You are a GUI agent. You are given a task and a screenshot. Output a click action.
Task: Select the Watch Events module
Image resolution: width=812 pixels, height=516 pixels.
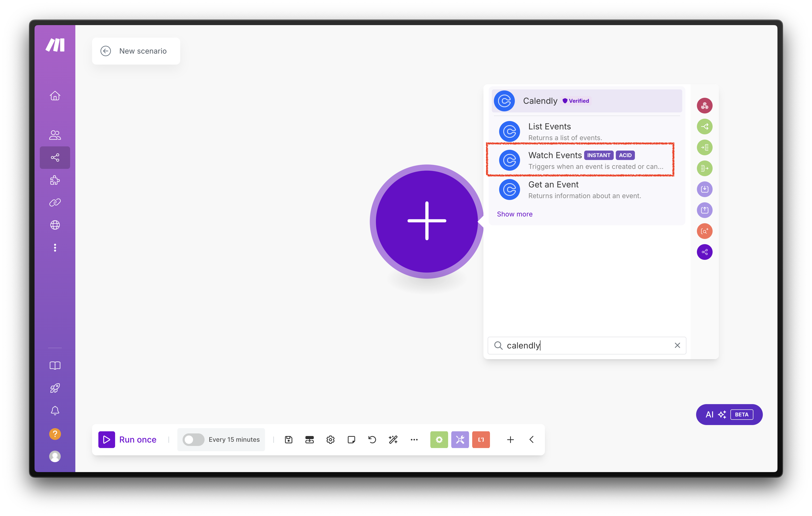click(580, 160)
